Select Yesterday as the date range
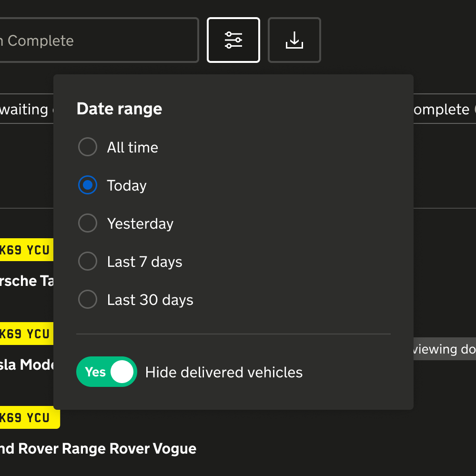This screenshot has width=476, height=476. coord(88,223)
